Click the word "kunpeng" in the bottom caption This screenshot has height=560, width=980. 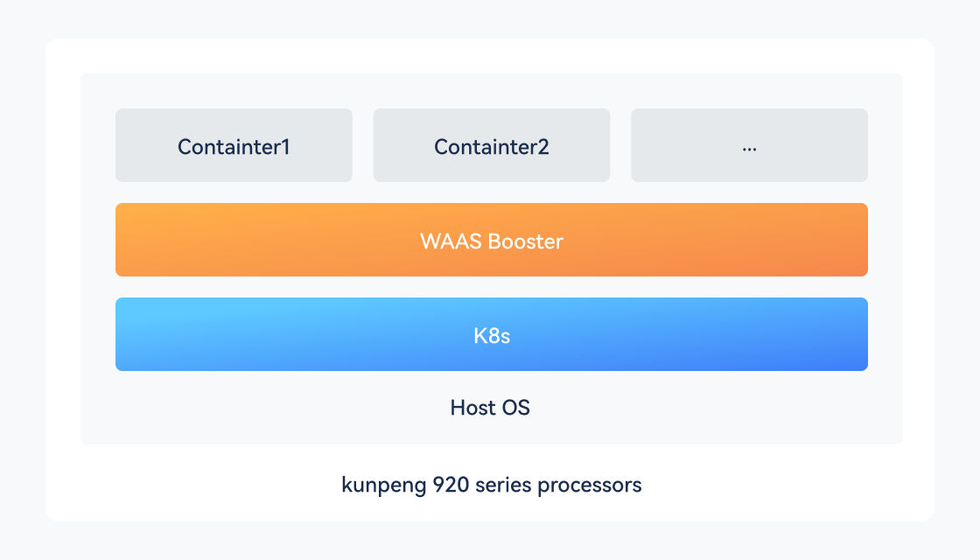tap(383, 485)
